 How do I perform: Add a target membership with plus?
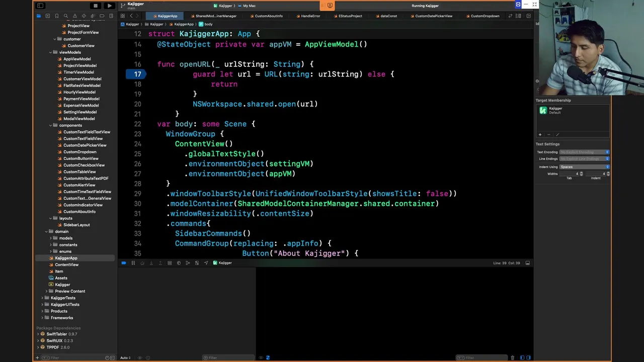coord(540,135)
